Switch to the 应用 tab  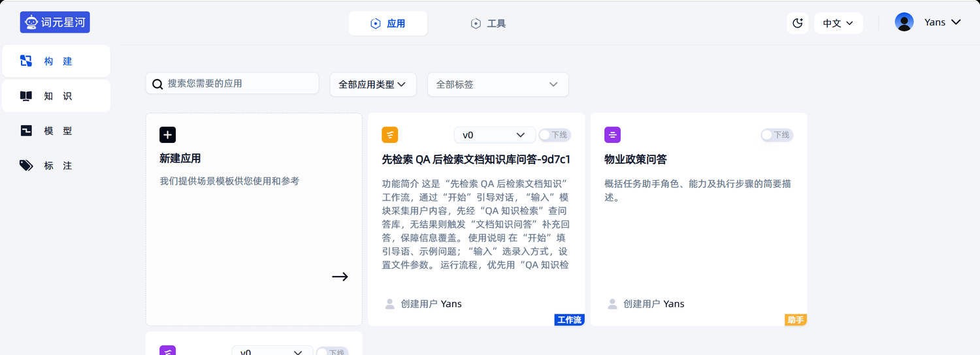tap(388, 23)
